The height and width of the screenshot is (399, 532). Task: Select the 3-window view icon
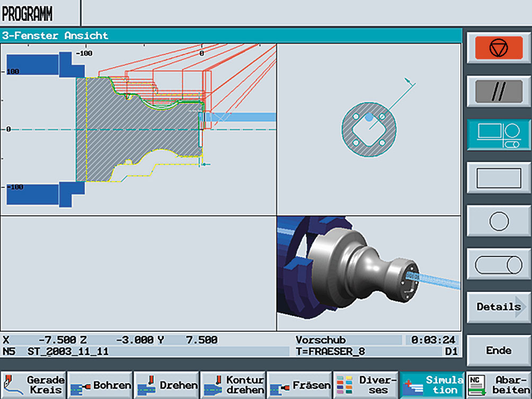pos(499,135)
